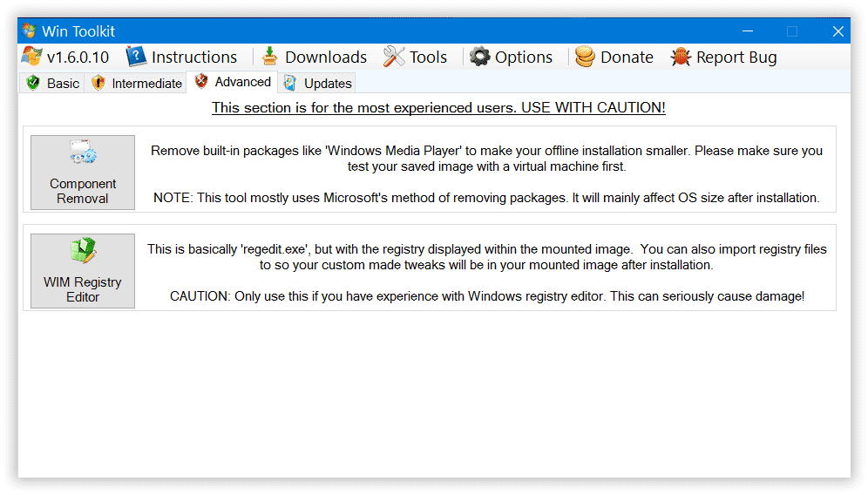Switch to the Basic tab
The image size is (868, 495).
tap(52, 84)
